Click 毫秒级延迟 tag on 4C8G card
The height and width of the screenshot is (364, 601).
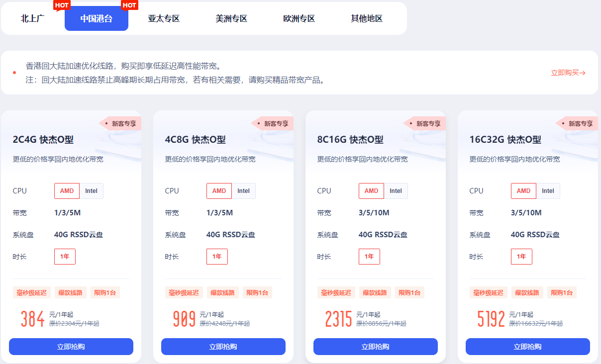coord(183,292)
